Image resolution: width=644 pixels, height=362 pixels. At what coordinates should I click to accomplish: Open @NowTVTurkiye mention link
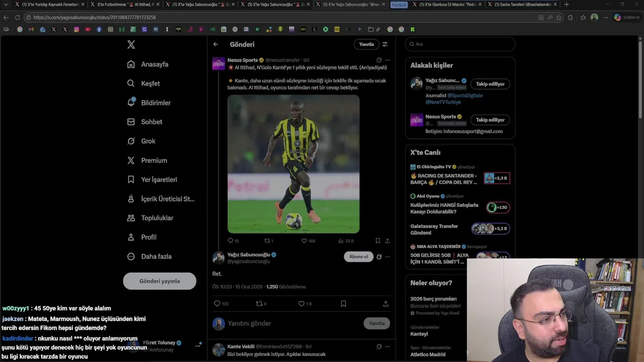click(443, 102)
